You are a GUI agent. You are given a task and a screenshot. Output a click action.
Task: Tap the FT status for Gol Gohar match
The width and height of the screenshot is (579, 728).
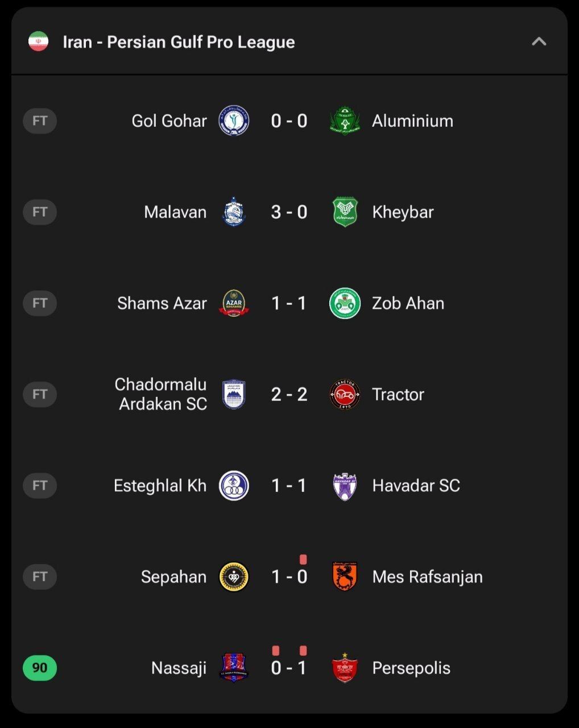(x=40, y=121)
